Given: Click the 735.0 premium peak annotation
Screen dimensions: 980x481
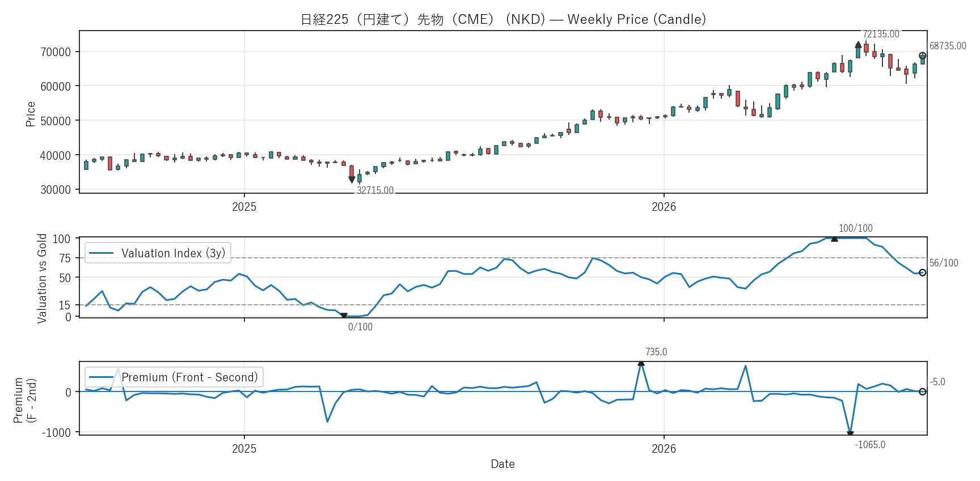Looking at the screenshot, I should [x=656, y=352].
